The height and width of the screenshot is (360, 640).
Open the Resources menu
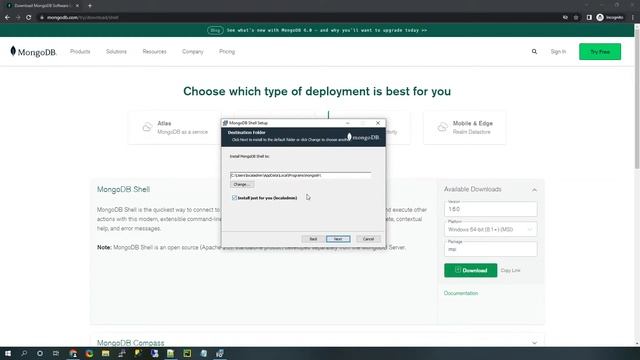click(154, 52)
